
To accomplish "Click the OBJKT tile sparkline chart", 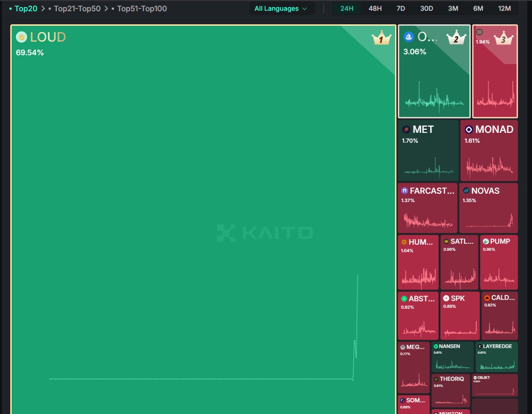I will point(495,392).
